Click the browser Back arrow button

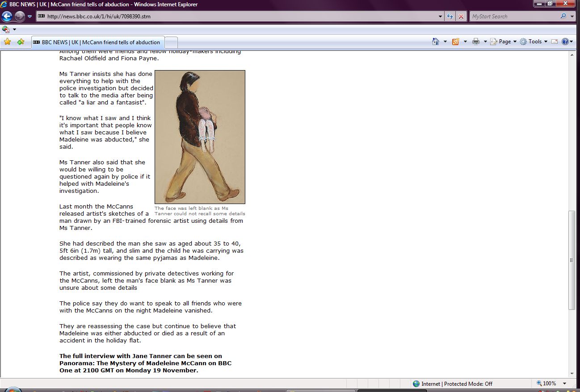coord(7,17)
